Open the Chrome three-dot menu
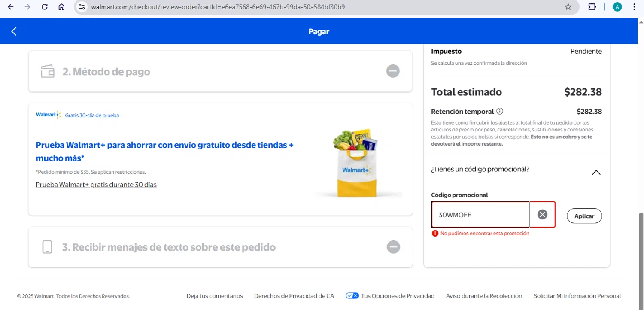This screenshot has height=310, width=644. (x=635, y=7)
